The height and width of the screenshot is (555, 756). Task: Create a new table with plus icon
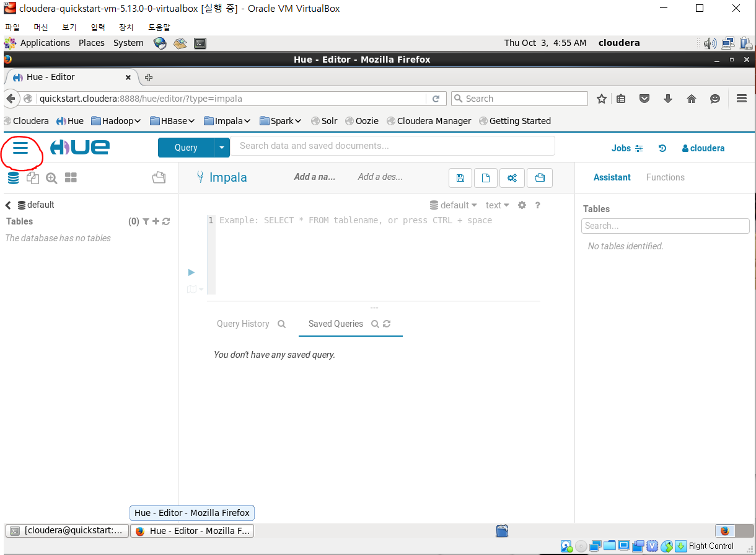point(156,221)
